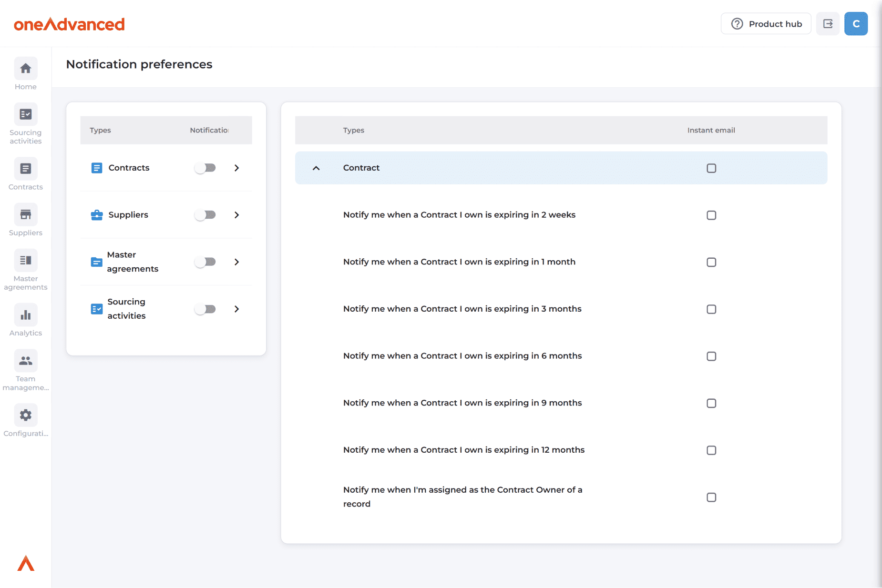The height and width of the screenshot is (588, 882).
Task: Open the Home sidebar icon
Action: tap(26, 69)
